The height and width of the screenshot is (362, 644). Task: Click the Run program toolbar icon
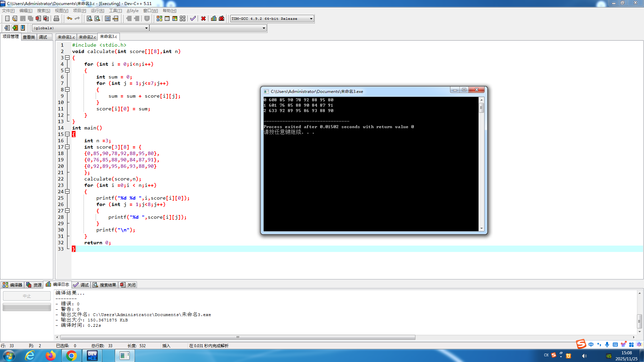point(167,18)
